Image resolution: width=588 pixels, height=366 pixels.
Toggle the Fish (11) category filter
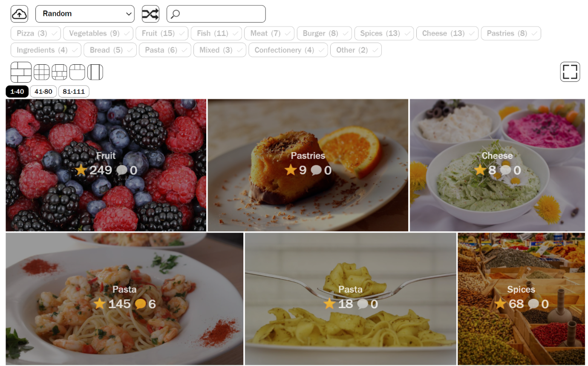[216, 33]
